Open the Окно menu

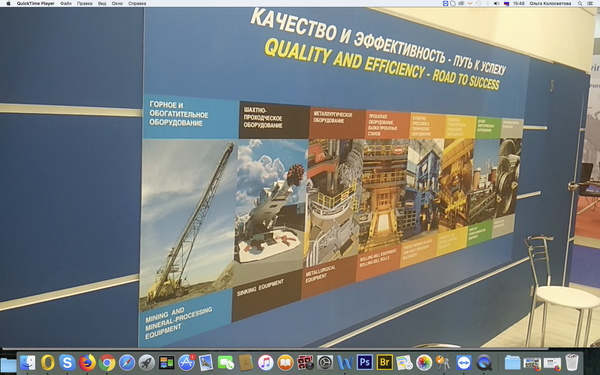117,3
